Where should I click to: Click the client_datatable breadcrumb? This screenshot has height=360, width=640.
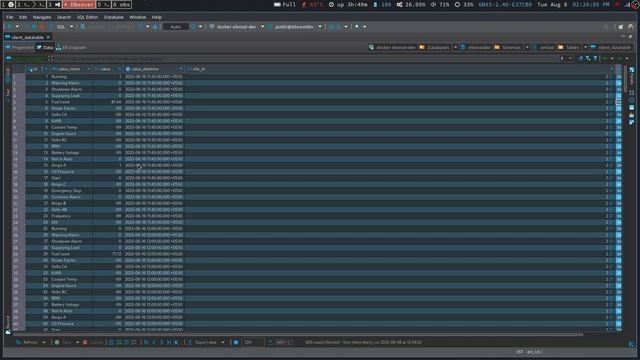point(611,47)
